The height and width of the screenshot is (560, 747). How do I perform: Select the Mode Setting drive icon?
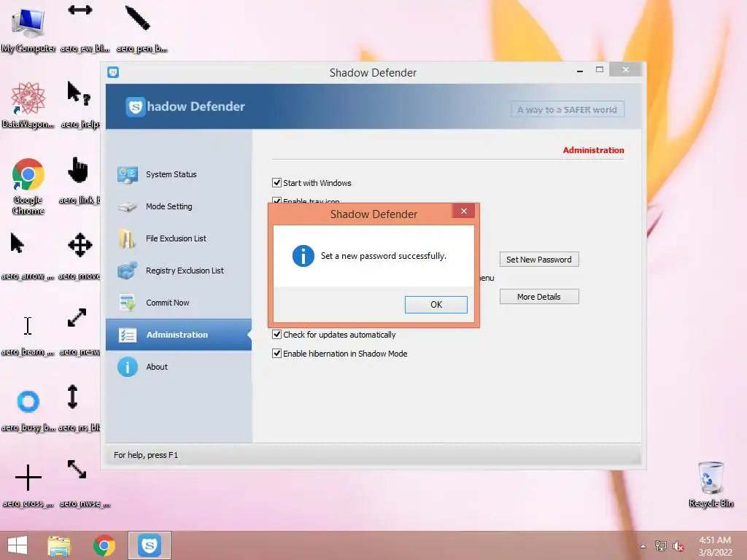click(128, 206)
